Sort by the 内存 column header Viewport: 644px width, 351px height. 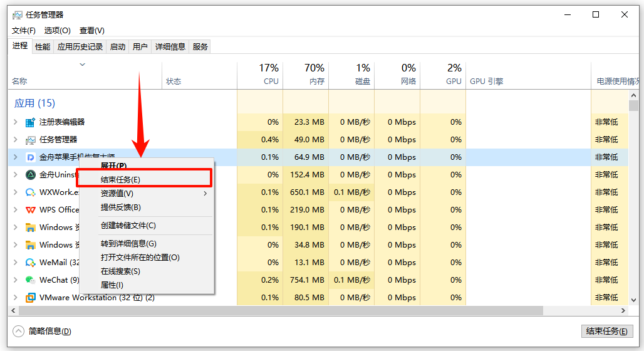pyautogui.click(x=306, y=75)
